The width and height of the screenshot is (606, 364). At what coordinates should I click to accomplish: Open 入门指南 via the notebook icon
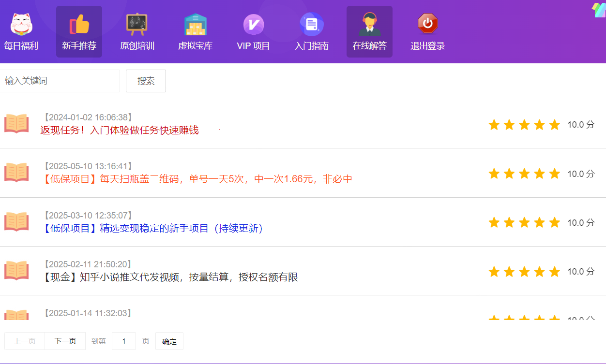pos(311,24)
